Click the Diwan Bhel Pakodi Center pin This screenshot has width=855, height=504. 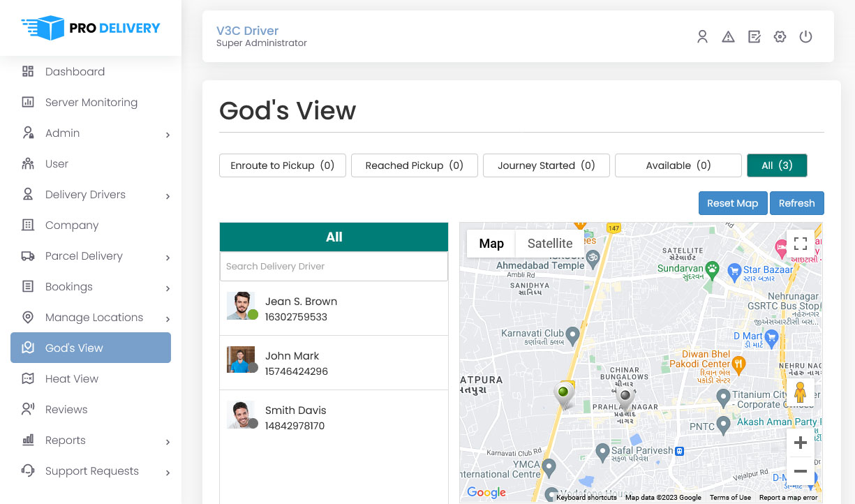coord(740,364)
